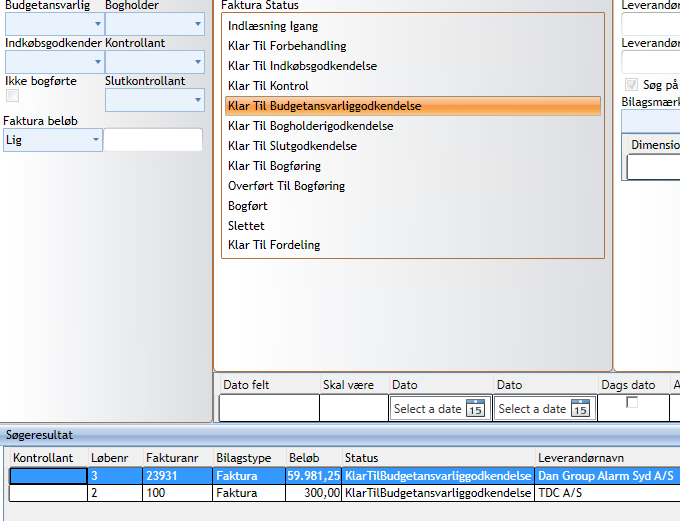Select 'Slettet' status item
Viewport: 680px width, 521px height.
pyautogui.click(x=413, y=226)
